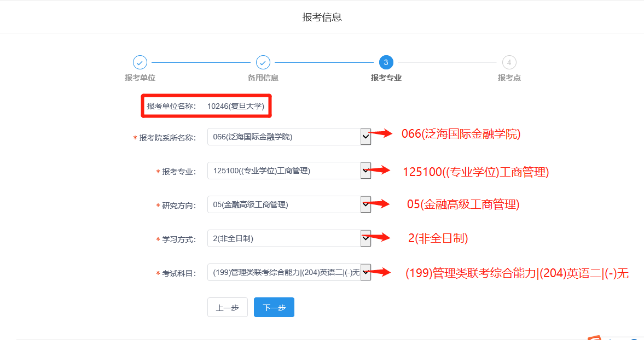644x340 pixels.
Task: Click the 10246(复旦大学) unit name text
Action: tap(235, 106)
